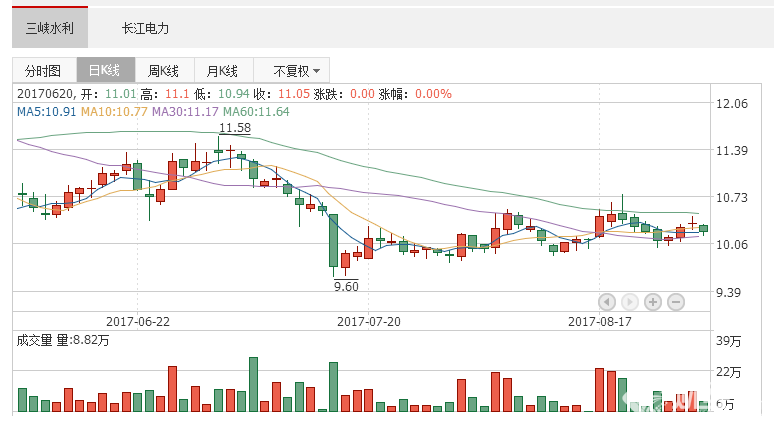Click the MA30:11.17 legend label
The height and width of the screenshot is (428, 781).
pyautogui.click(x=185, y=112)
